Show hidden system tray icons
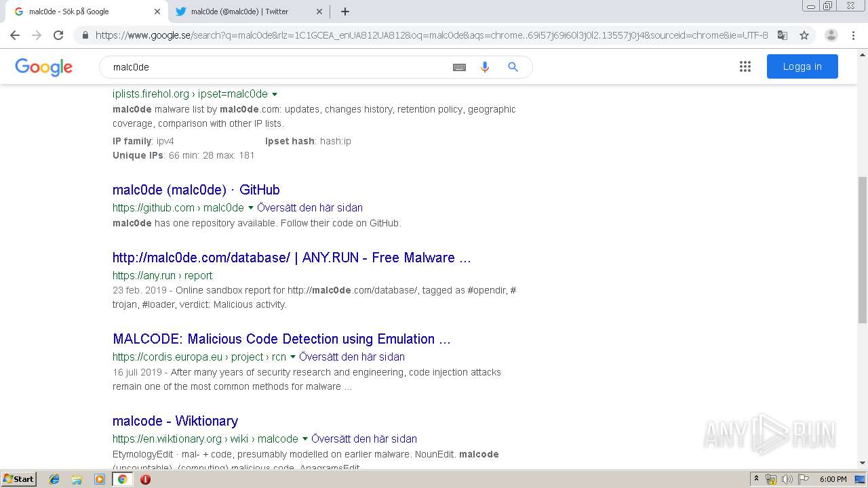This screenshot has width=868, height=488. click(757, 479)
